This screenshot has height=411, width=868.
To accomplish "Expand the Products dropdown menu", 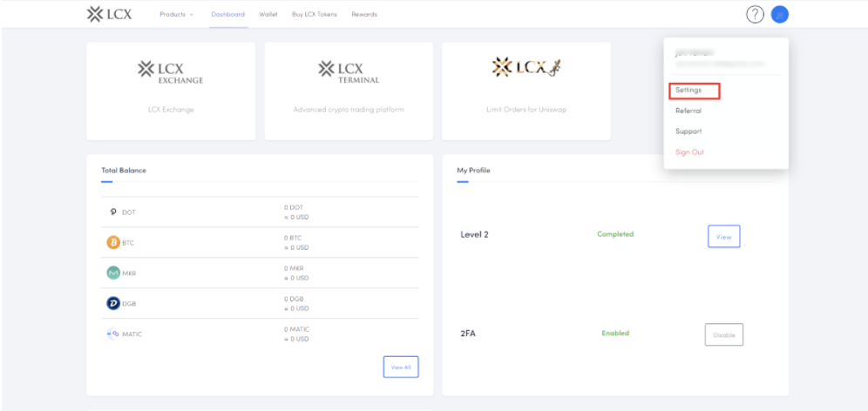I will pos(177,15).
